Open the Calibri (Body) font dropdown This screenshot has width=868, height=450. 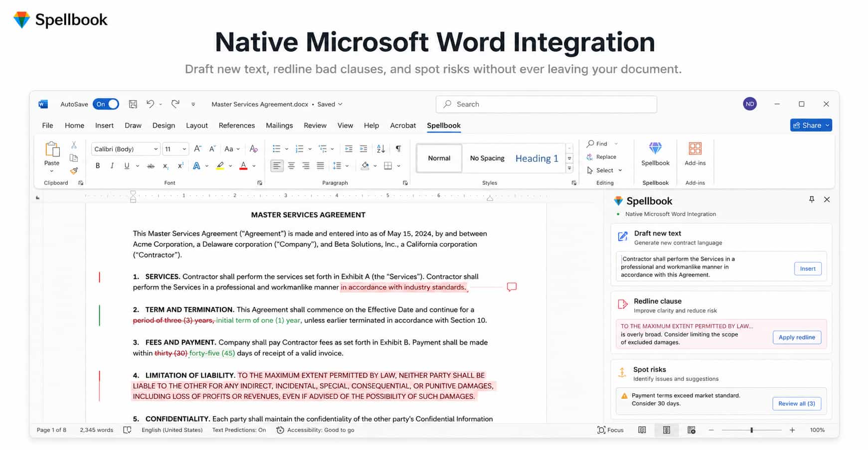(x=156, y=149)
